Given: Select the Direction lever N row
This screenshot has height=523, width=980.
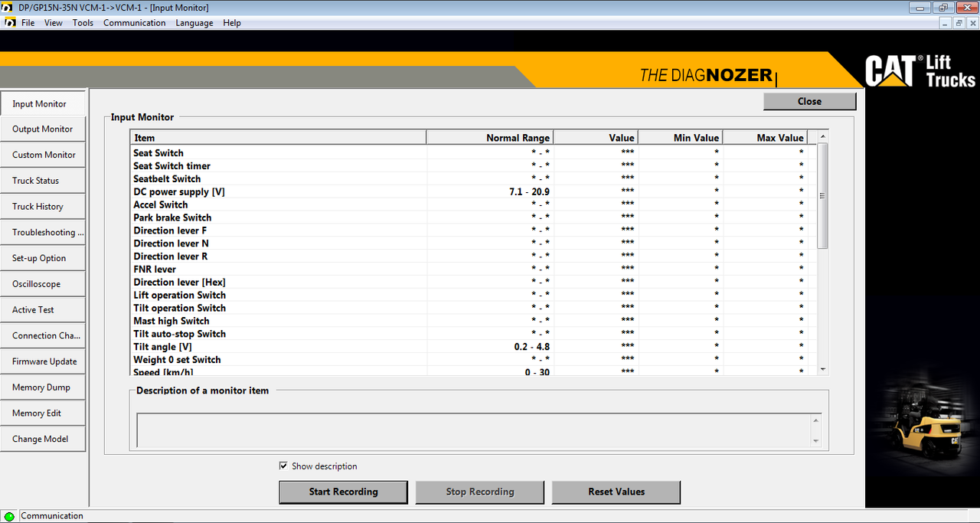Looking at the screenshot, I should coord(473,244).
